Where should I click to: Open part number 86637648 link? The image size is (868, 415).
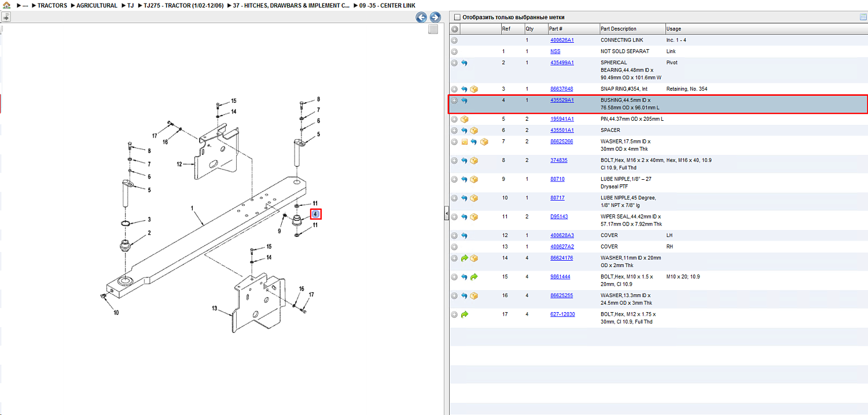[561, 89]
